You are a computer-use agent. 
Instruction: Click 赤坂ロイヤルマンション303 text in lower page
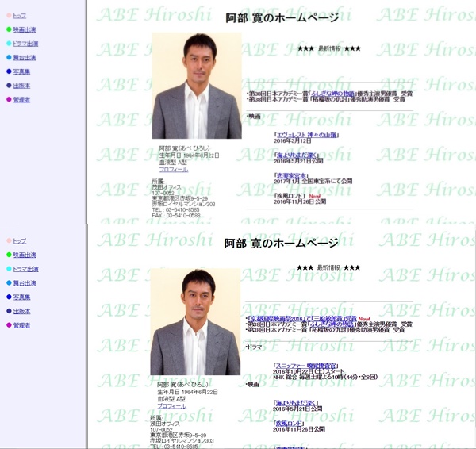pos(182,441)
